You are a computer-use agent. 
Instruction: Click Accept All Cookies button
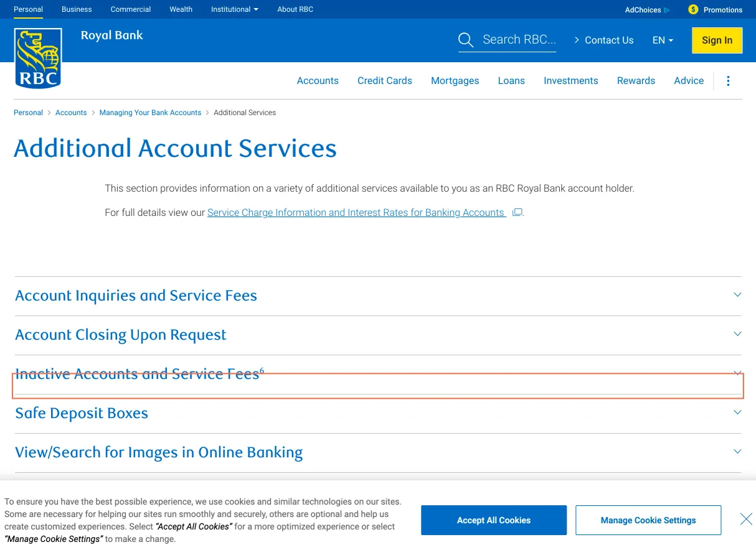pos(494,520)
